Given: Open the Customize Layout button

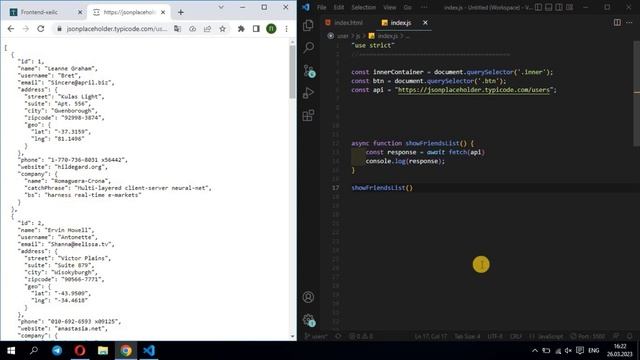Looking at the screenshot, I should tap(569, 7).
